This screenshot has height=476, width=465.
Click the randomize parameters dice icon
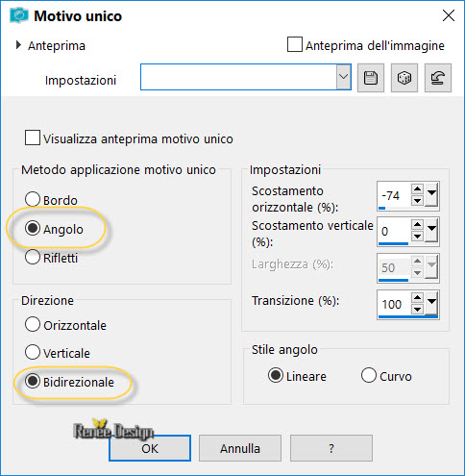(x=404, y=78)
